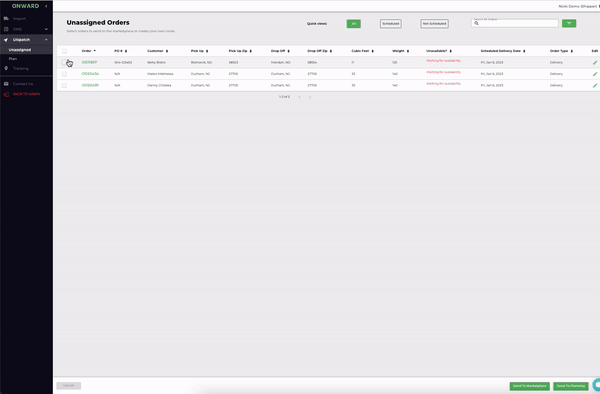
Task: Click the Mandan, ND drop off cell
Action: [x=280, y=62]
